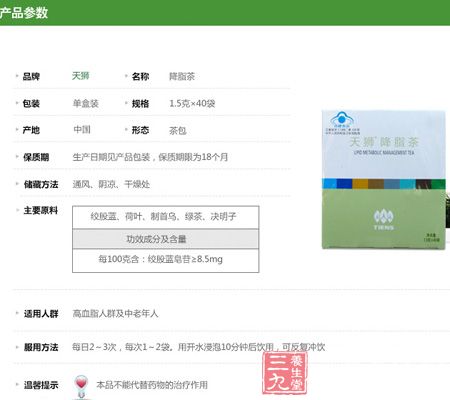Click the 名称 label
450x400 pixels.
click(140, 77)
